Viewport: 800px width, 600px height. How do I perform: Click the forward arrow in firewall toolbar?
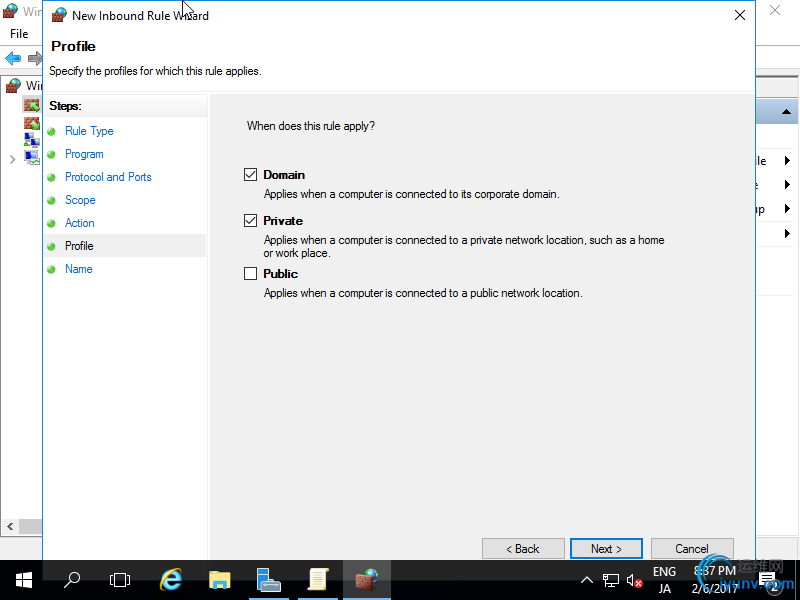35,58
